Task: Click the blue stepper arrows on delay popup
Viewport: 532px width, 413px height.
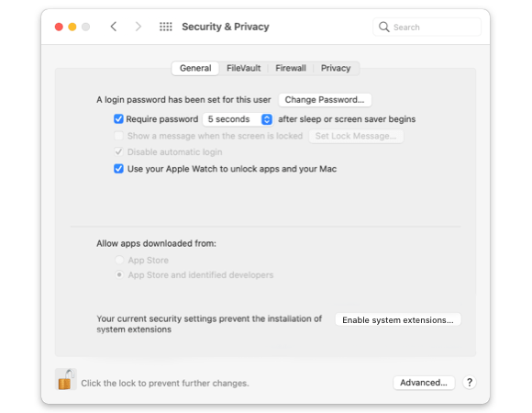Action: click(267, 119)
